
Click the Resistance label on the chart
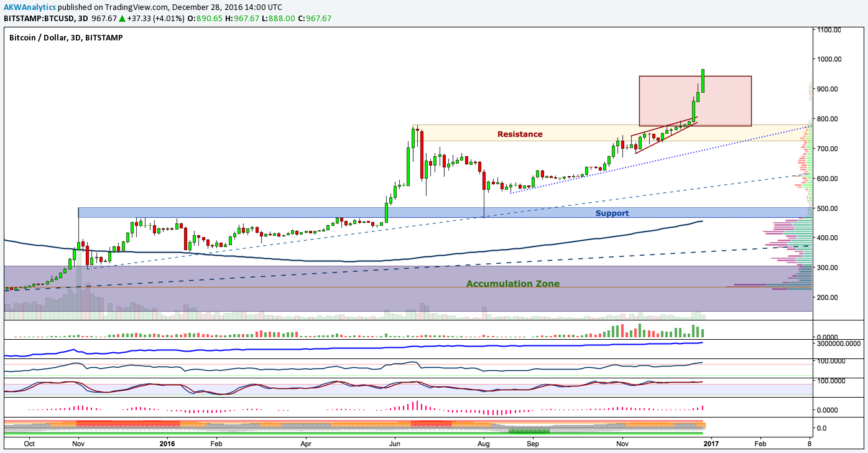tap(519, 134)
